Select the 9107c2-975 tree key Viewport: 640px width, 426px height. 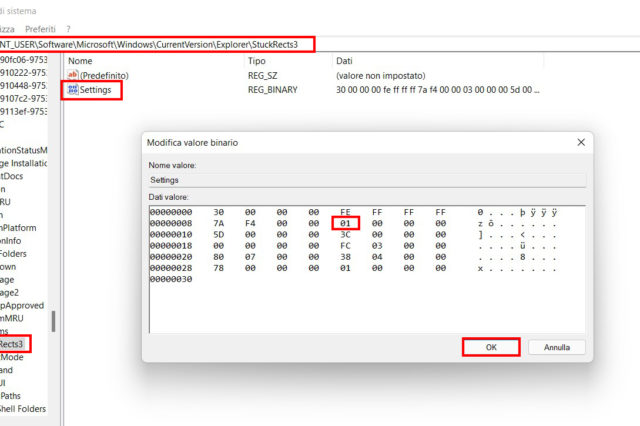point(24,98)
